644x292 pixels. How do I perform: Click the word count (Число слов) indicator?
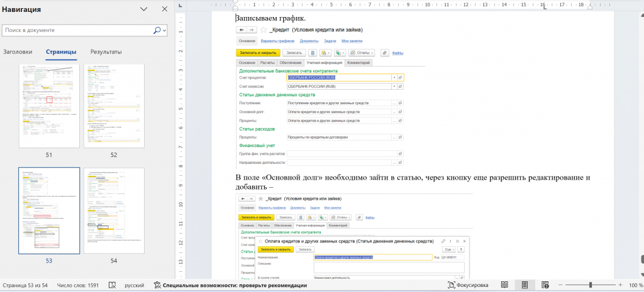point(78,285)
